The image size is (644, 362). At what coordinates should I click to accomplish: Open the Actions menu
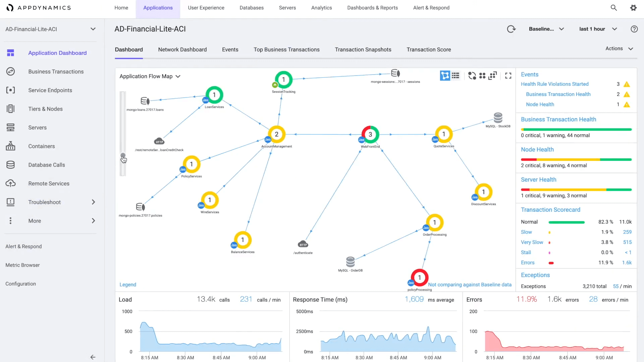(x=619, y=48)
